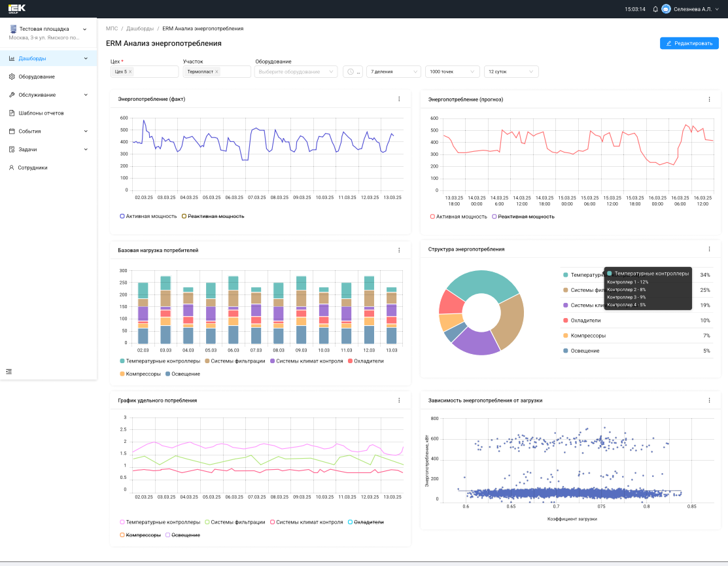Expand the Дашборды sidebar chevron
The width and height of the screenshot is (728, 566).
tap(86, 58)
